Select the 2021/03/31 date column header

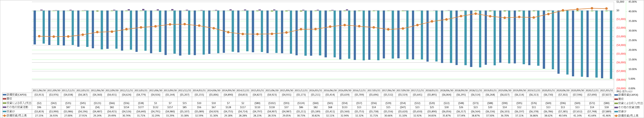pos(606,91)
